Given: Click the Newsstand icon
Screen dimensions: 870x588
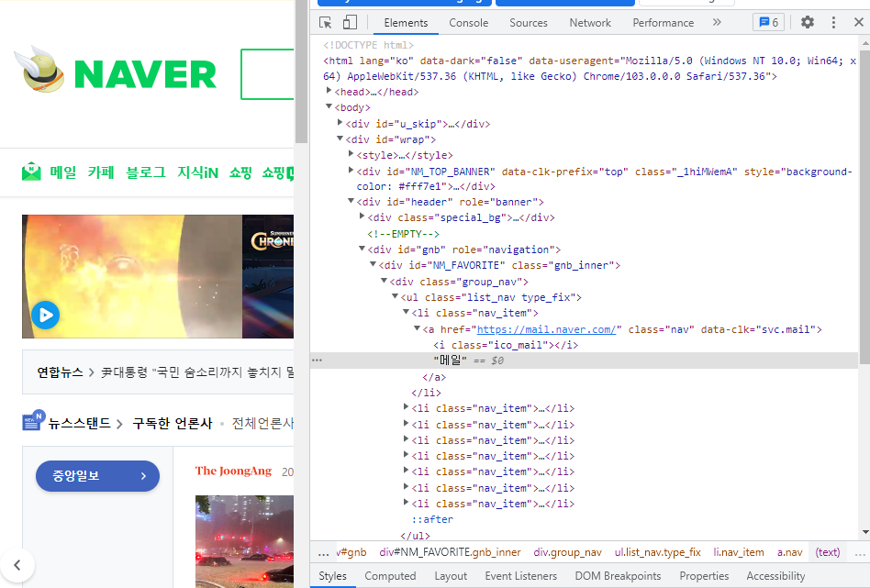Looking at the screenshot, I should click(x=33, y=420).
